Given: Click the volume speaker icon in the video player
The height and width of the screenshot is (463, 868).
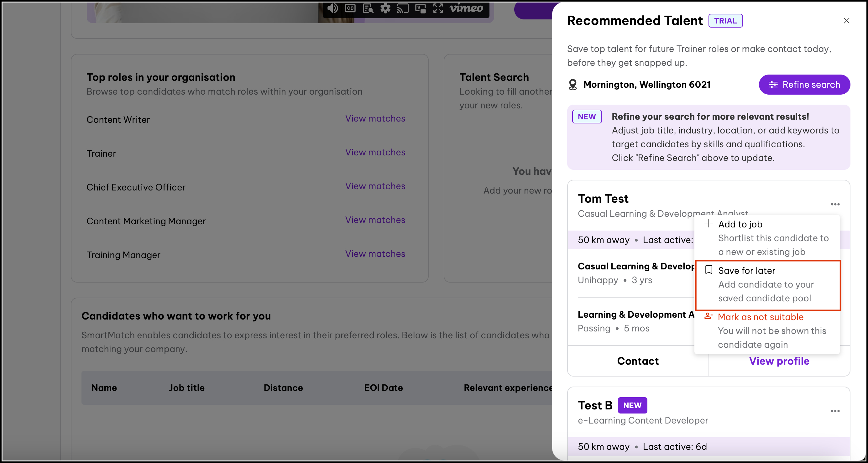Looking at the screenshot, I should [332, 8].
